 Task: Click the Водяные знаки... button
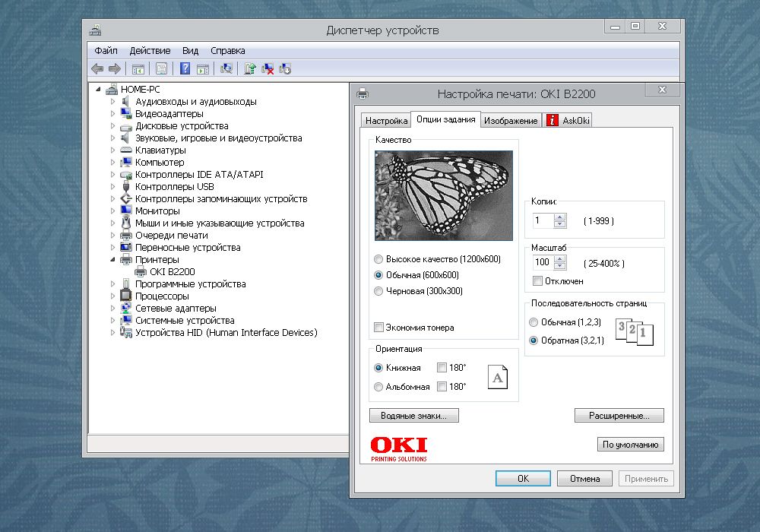point(414,416)
